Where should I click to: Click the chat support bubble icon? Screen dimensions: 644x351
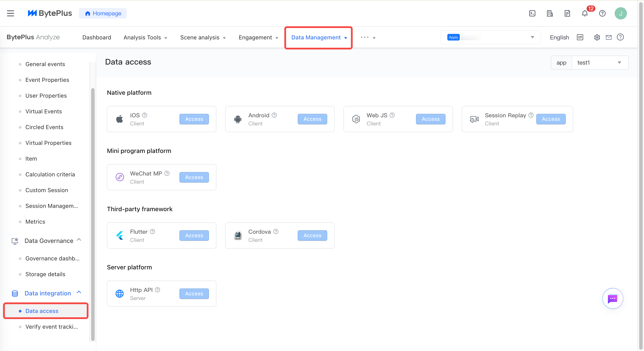pos(612,298)
